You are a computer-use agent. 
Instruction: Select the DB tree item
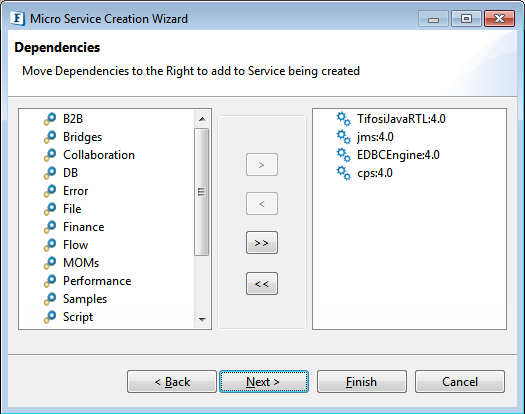(x=70, y=173)
